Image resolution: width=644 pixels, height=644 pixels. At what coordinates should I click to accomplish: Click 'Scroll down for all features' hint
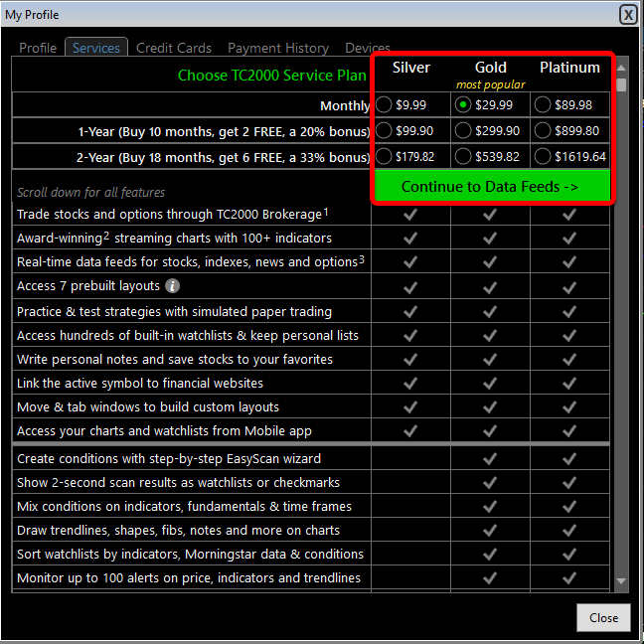[x=90, y=192]
